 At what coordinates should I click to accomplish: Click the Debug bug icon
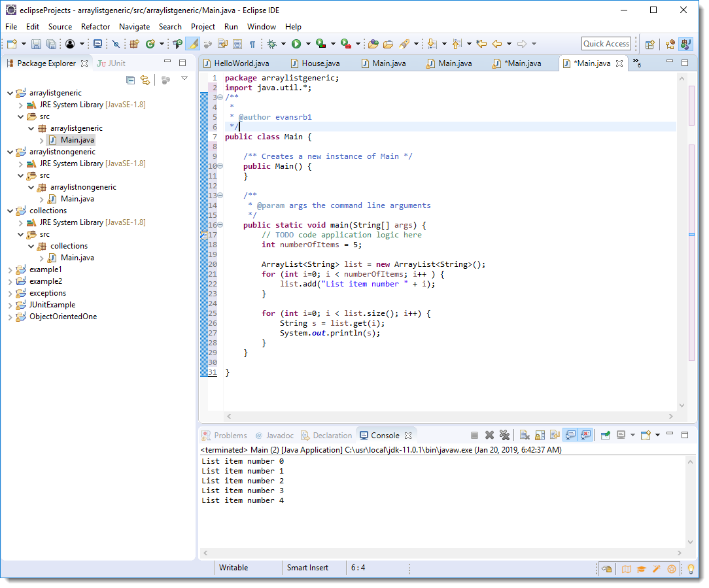tap(271, 44)
